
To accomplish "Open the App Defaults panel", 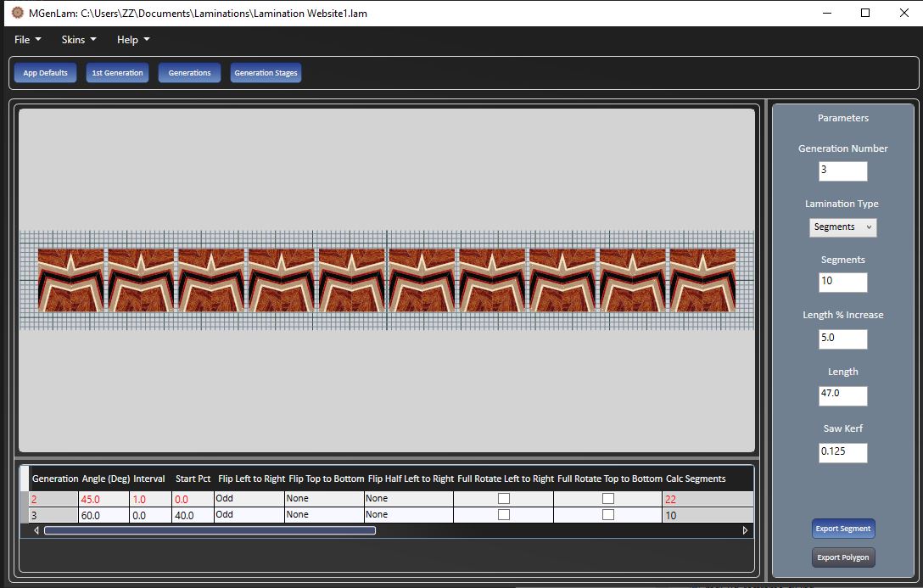I will click(x=45, y=73).
